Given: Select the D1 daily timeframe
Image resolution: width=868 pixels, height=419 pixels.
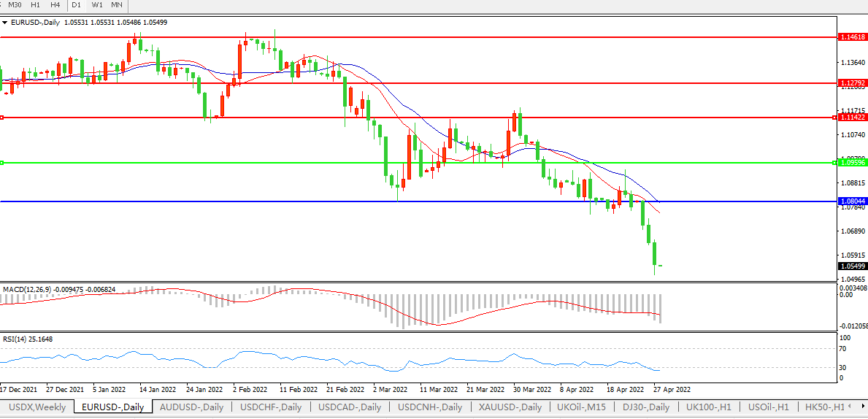Looking at the screenshot, I should pyautogui.click(x=76, y=5).
